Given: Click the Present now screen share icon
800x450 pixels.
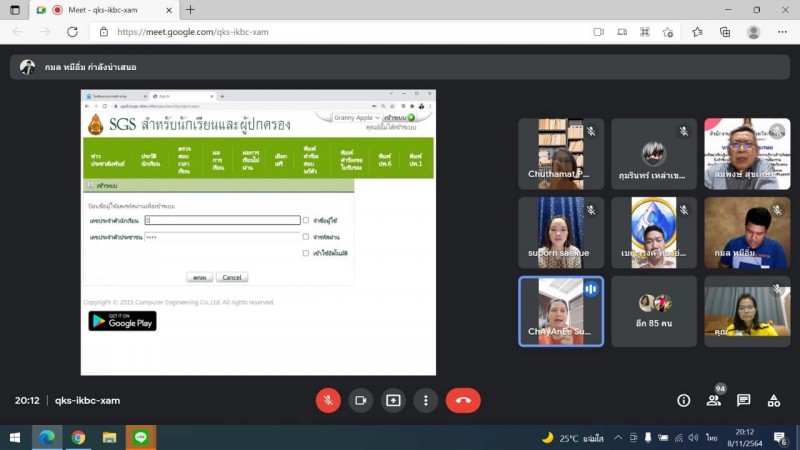Looking at the screenshot, I should pyautogui.click(x=393, y=400).
